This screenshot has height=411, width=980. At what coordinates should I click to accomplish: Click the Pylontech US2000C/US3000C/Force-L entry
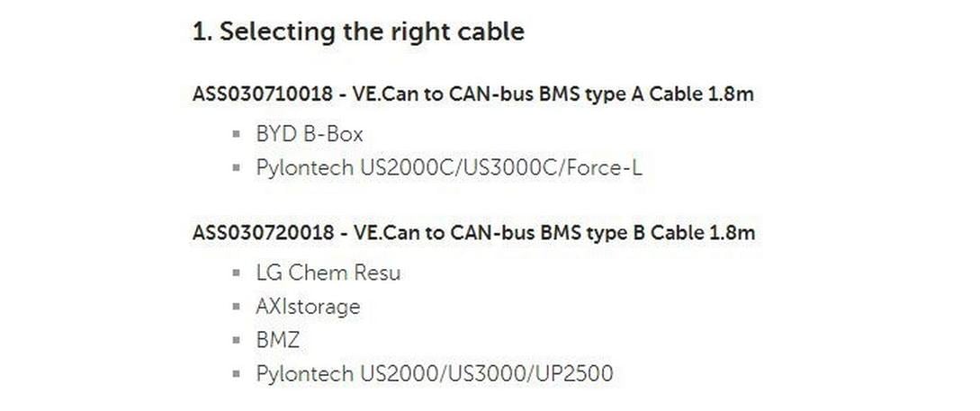coord(449,167)
